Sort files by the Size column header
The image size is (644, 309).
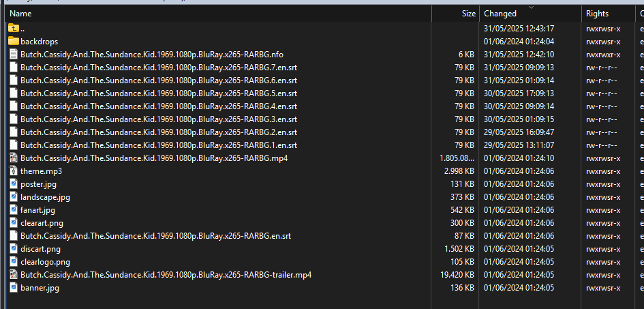(455, 14)
